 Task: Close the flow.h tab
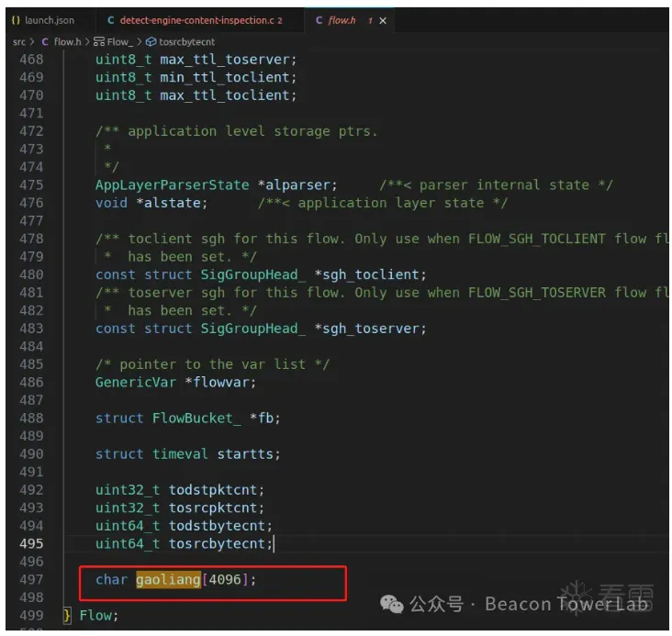point(383,20)
